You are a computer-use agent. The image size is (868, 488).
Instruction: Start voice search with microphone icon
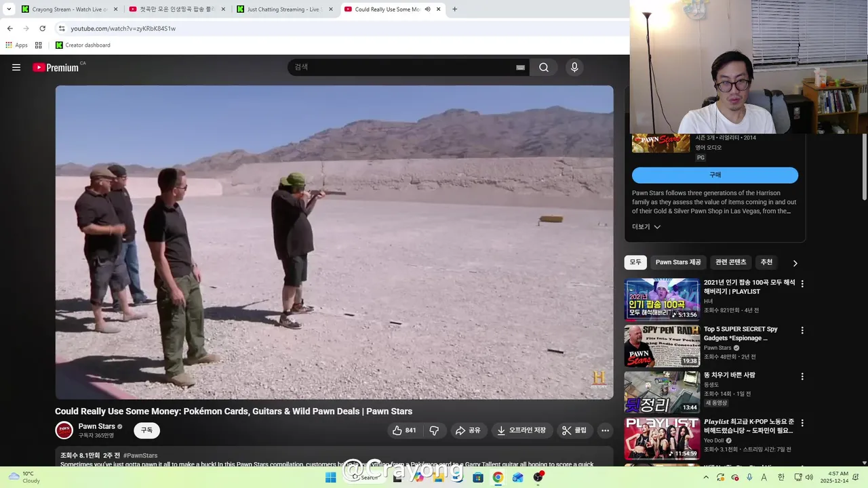[x=574, y=67]
